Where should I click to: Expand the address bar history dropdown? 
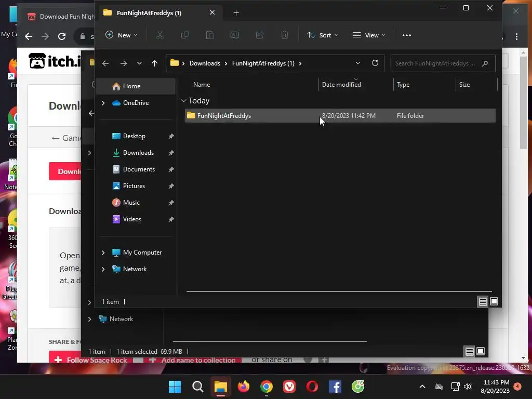point(357,63)
